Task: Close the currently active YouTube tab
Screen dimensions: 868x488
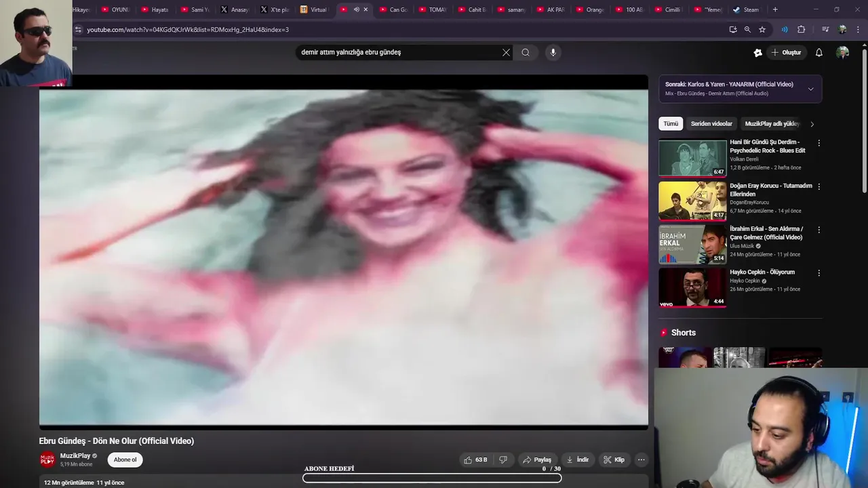Action: point(366,9)
